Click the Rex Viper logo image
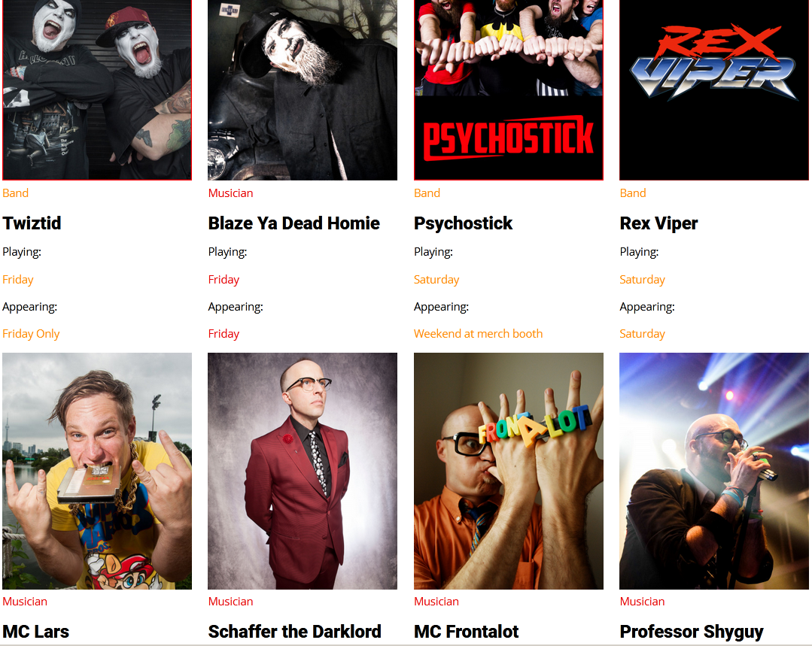This screenshot has width=812, height=646. point(714,90)
